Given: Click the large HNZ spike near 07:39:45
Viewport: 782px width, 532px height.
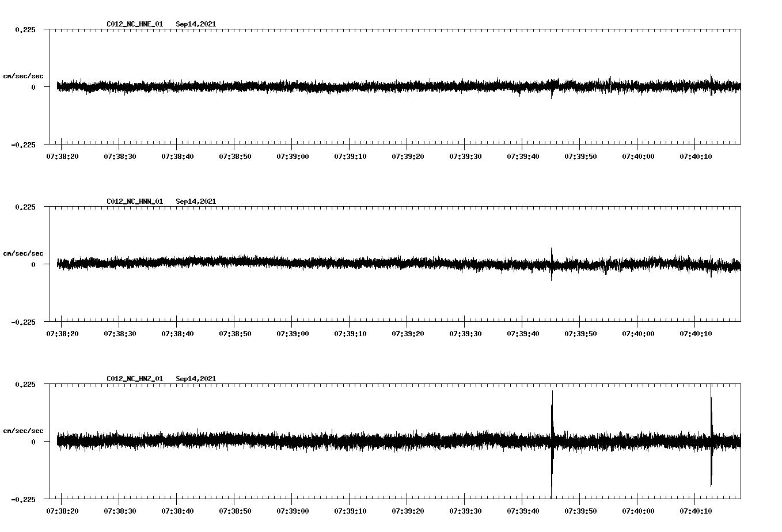Looking at the screenshot, I should [x=552, y=443].
